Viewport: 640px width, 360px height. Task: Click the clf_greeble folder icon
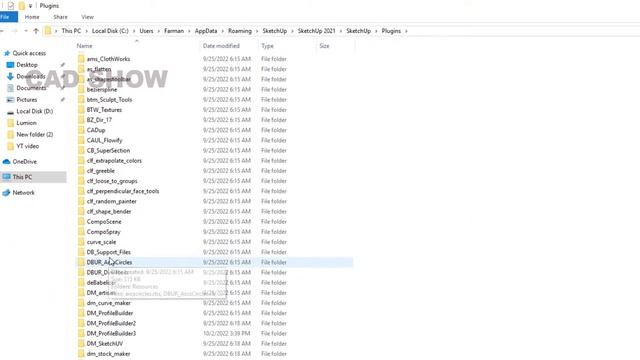tap(81, 171)
